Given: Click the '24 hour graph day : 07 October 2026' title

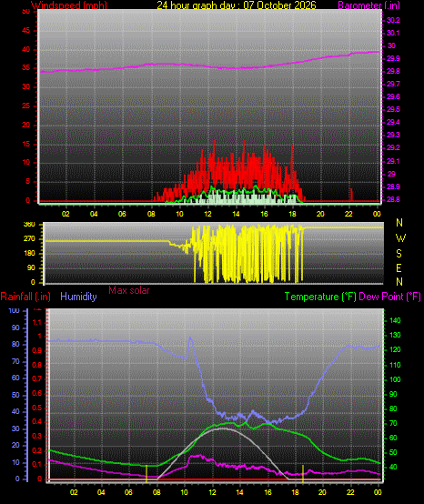Looking at the screenshot, I should 237,5.
